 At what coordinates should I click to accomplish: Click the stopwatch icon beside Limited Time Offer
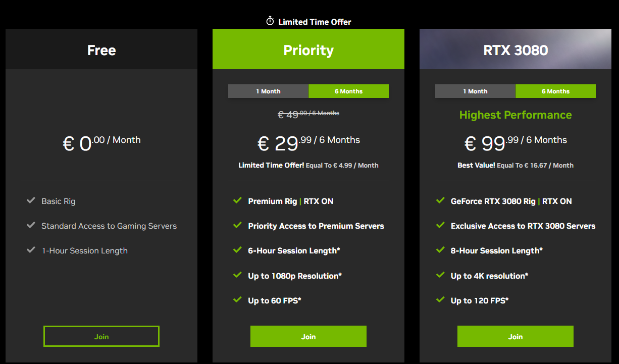coord(270,21)
